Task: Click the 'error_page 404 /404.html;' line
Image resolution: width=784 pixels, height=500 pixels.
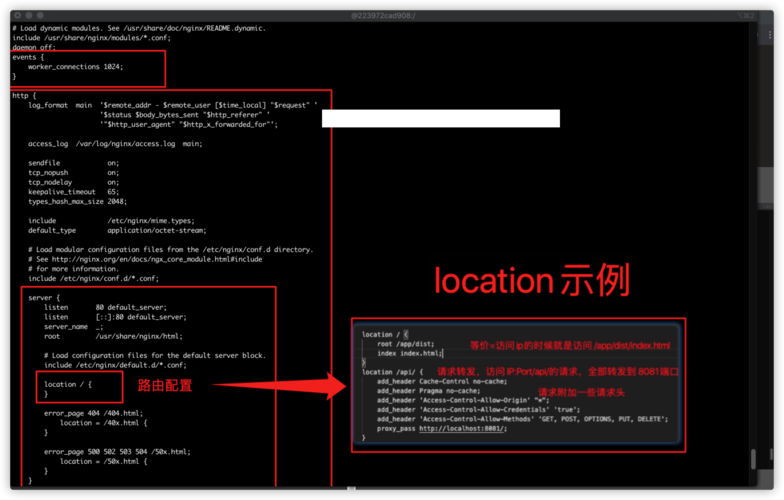Action: click(x=94, y=413)
